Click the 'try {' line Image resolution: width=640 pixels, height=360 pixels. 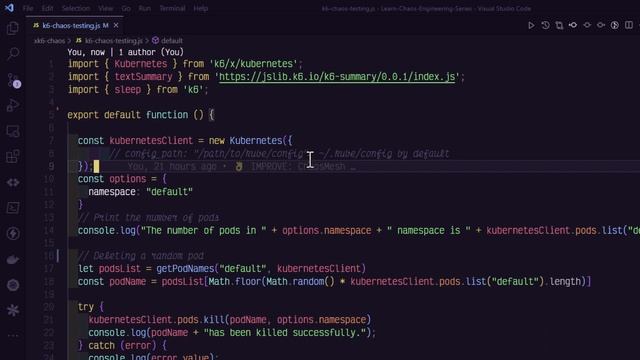[x=91, y=307]
